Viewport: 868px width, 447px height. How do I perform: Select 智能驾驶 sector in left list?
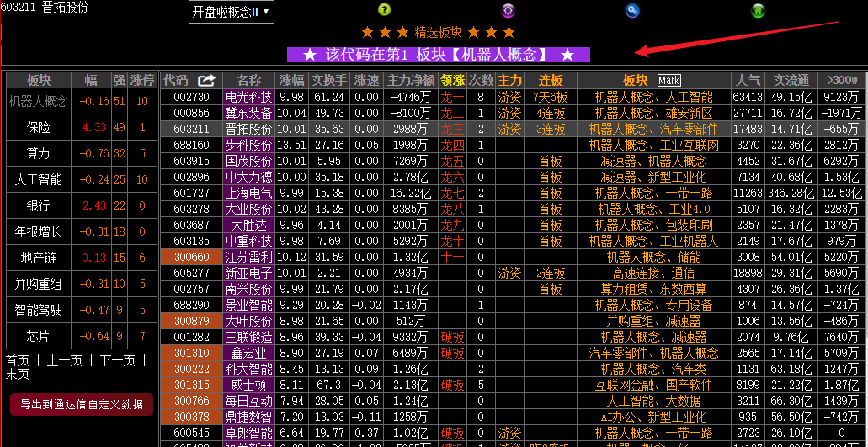click(38, 310)
